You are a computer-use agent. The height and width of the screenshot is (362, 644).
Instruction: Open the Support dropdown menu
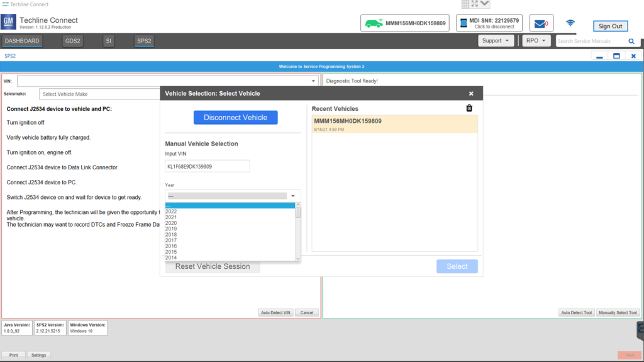coord(496,41)
